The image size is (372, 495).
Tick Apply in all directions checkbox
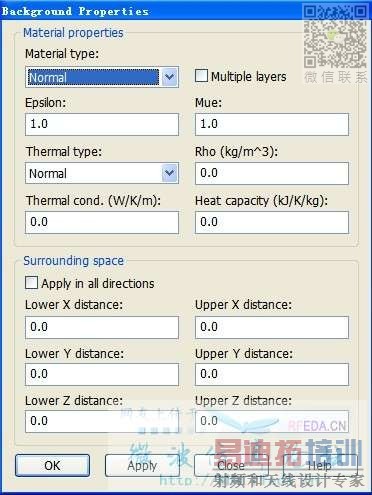click(31, 283)
